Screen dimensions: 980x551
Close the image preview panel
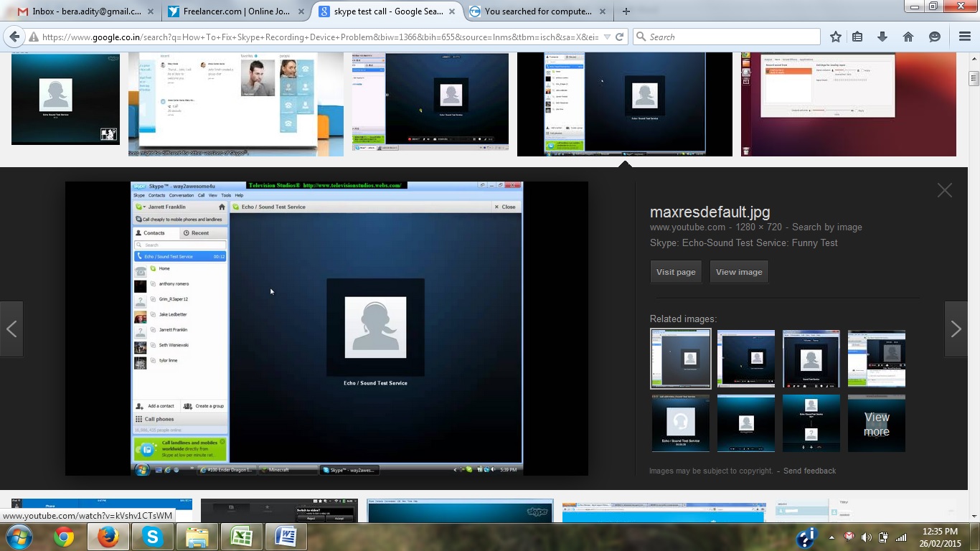click(944, 190)
